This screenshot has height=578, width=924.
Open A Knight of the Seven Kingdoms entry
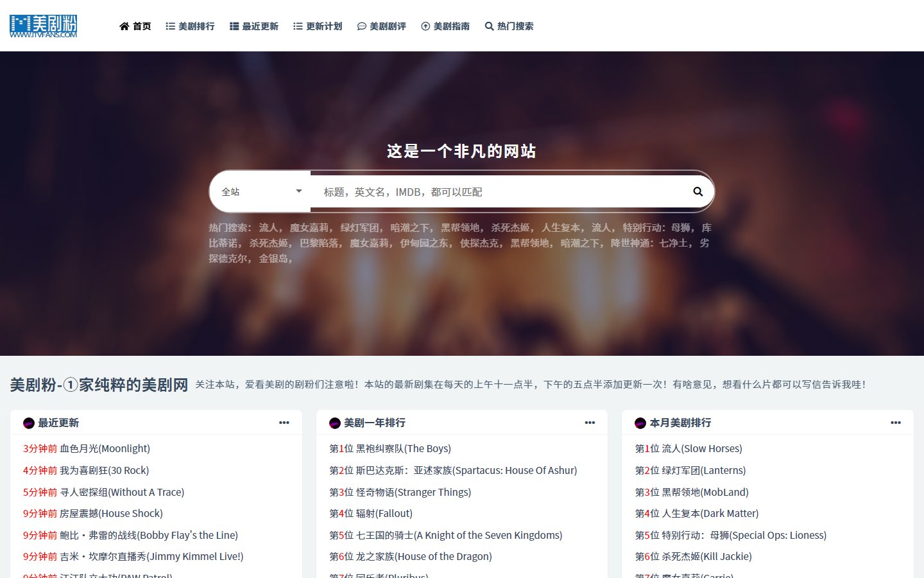pos(459,536)
